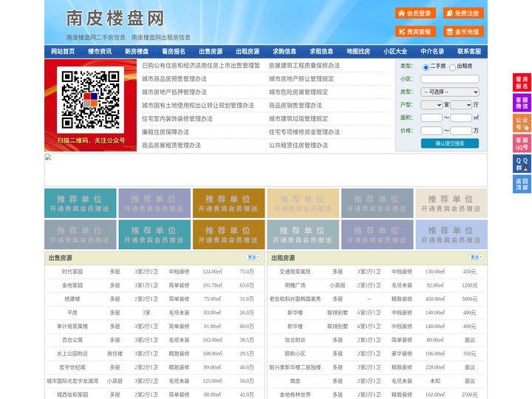The width and height of the screenshot is (532, 399).
Task: Open the 时代家园 sale listing
Action: coord(72,271)
